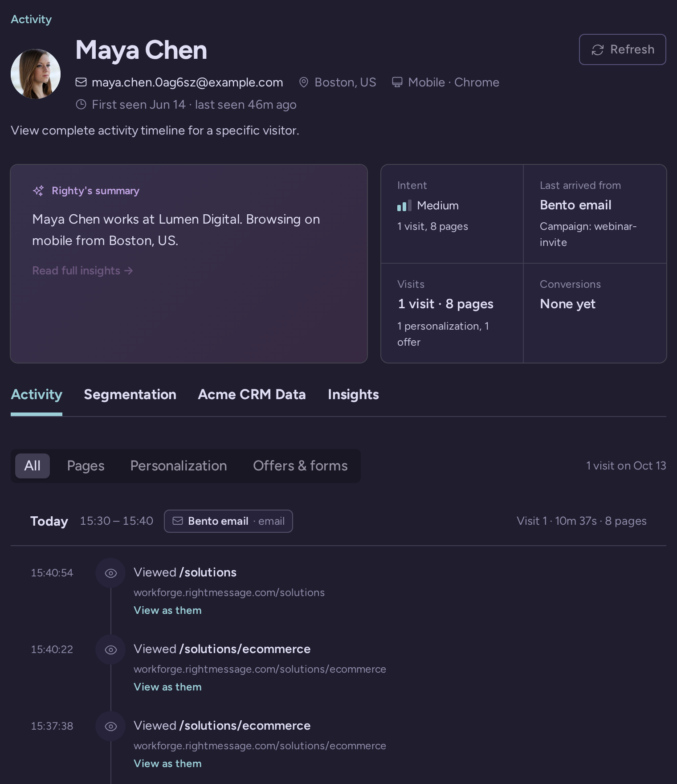Image resolution: width=677 pixels, height=784 pixels.
Task: Filter timeline by Pages
Action: tap(86, 466)
